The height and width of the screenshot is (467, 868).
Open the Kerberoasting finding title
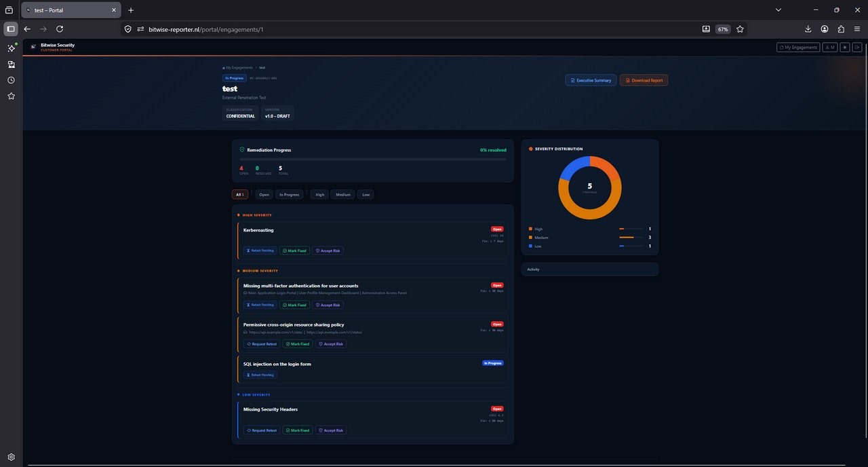tap(258, 230)
